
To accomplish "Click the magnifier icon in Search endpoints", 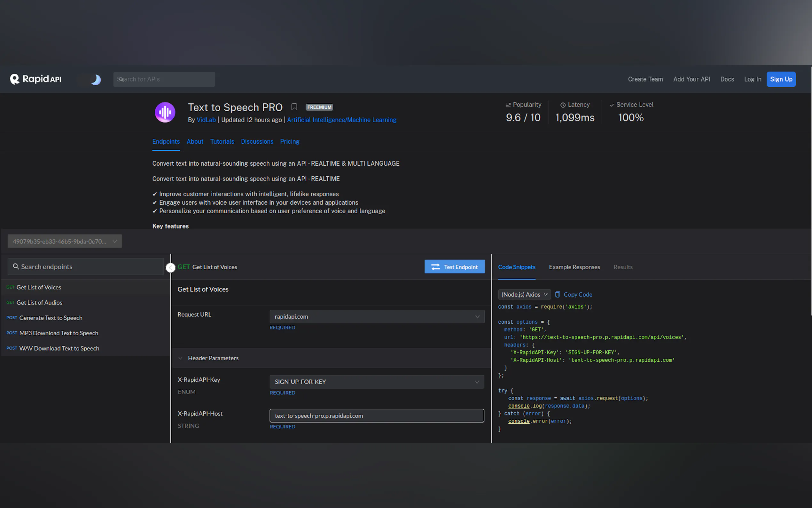I will (15, 267).
